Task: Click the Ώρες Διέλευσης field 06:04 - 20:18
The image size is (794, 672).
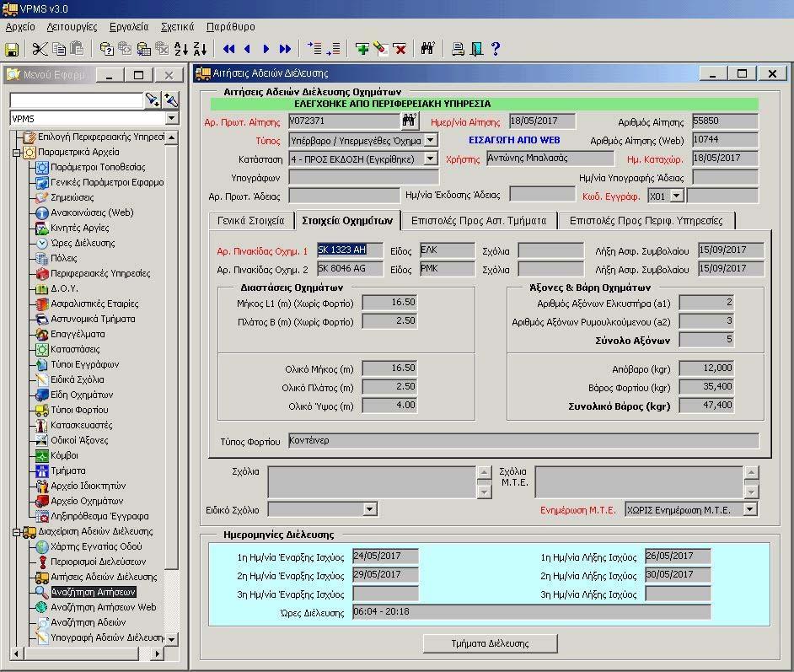Action: (x=531, y=612)
